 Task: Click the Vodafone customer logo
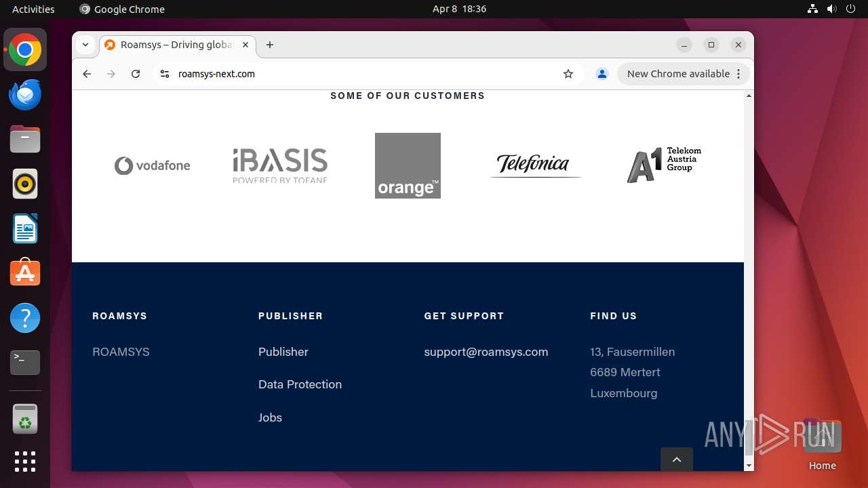coord(152,165)
